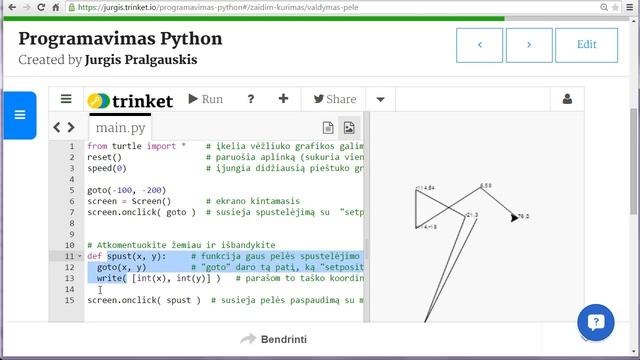Viewport: 640px width, 360px height.
Task: Click the editor and output divider handle
Action: (x=367, y=216)
